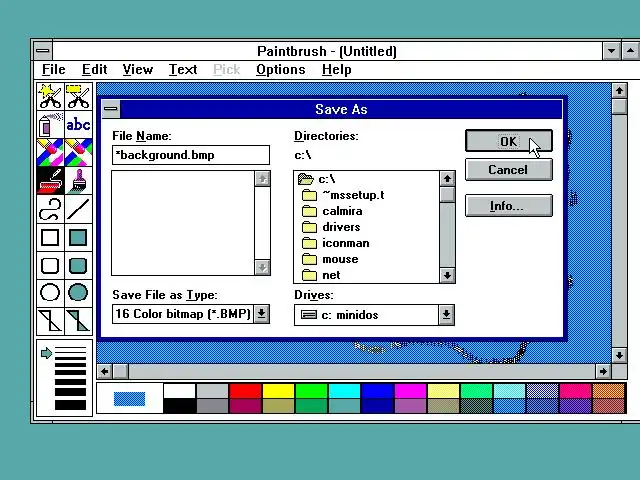This screenshot has width=640, height=480.
Task: Click the canvas horizontal scroll right arrow
Action: tap(603, 371)
